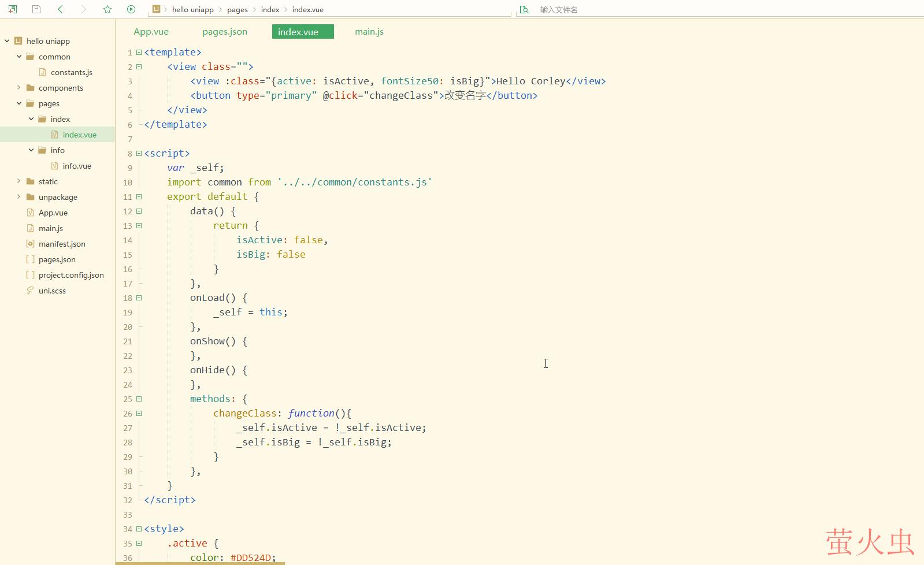Collapse the common folder

pyautogui.click(x=19, y=57)
